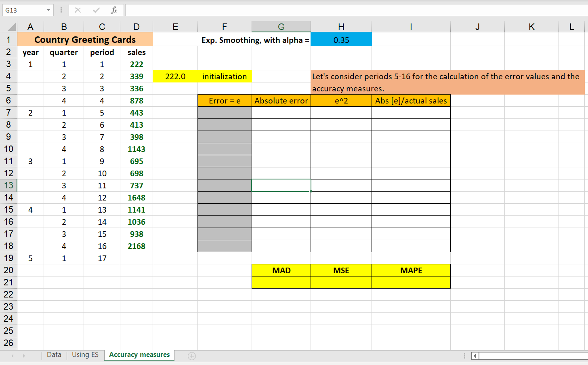Viewport: 588px width, 365px height.
Task: Click the sales value 938
Action: point(136,234)
